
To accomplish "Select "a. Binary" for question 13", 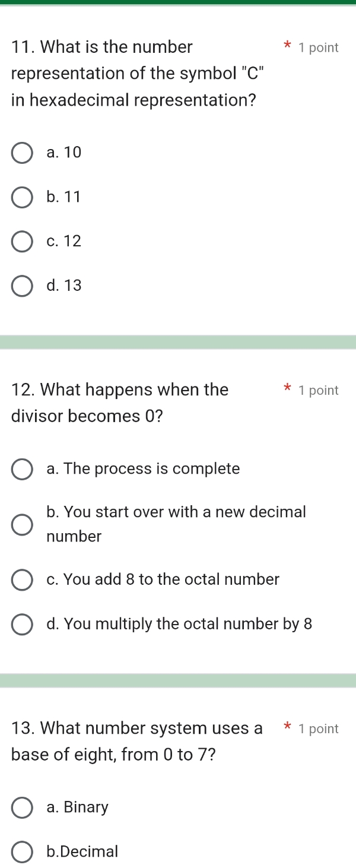I will coord(22,807).
